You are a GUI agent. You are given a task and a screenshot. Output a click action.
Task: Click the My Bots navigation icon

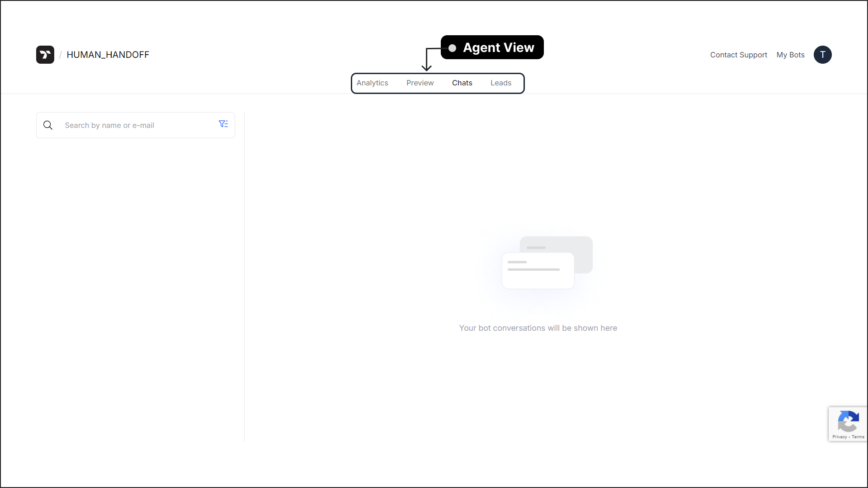tap(790, 54)
